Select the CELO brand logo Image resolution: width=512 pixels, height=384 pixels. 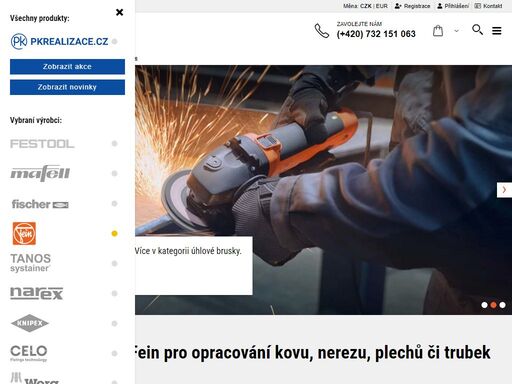click(29, 353)
